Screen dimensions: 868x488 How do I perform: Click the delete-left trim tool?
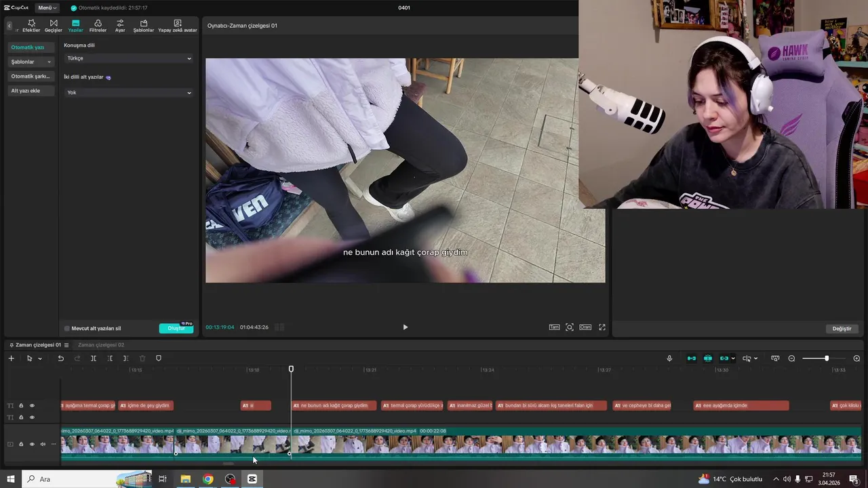[110, 359]
